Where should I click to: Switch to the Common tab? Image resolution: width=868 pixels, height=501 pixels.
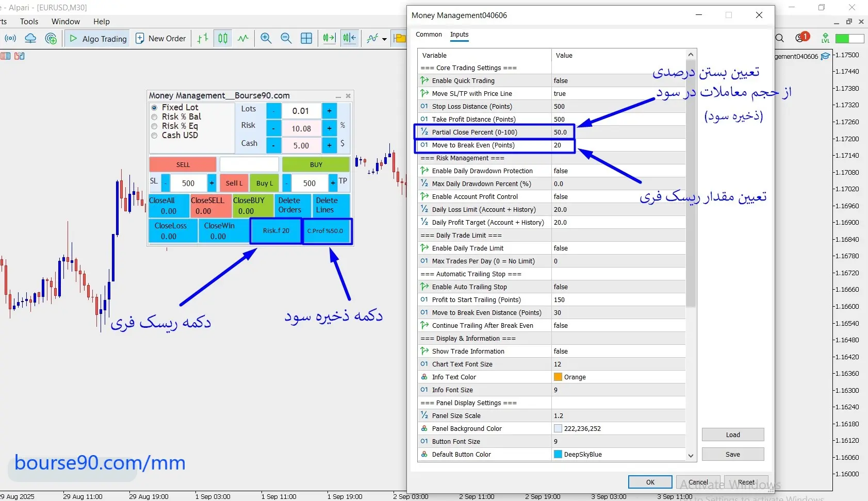[429, 35]
